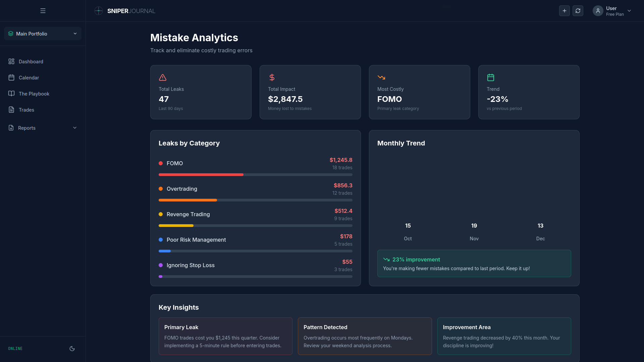Open the Reports menu item
The image size is (644, 362).
point(43,128)
